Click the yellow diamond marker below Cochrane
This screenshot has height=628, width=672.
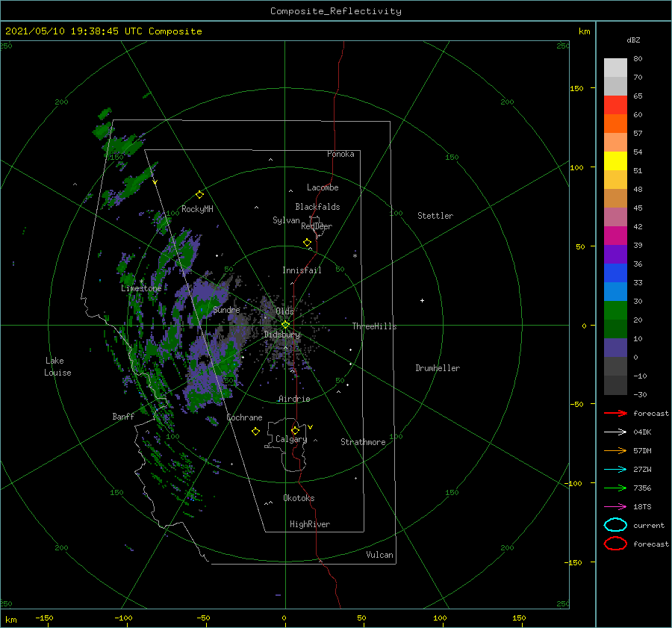pyautogui.click(x=255, y=432)
